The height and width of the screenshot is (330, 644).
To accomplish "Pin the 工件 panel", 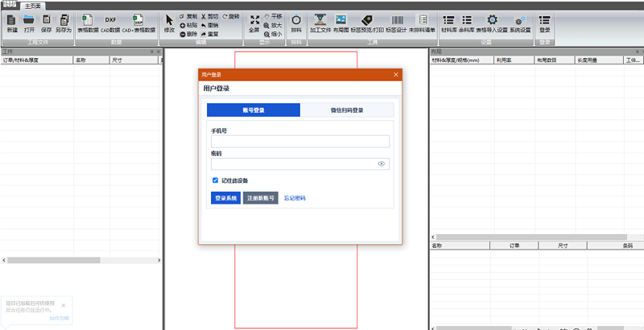I will tap(152, 52).
